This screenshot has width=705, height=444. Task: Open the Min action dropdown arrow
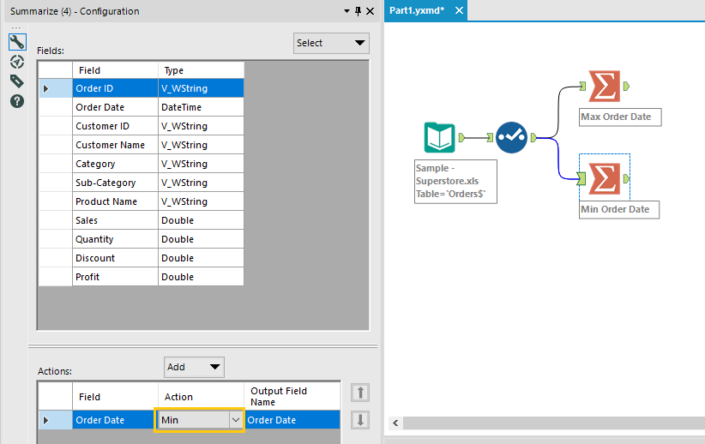(x=236, y=420)
